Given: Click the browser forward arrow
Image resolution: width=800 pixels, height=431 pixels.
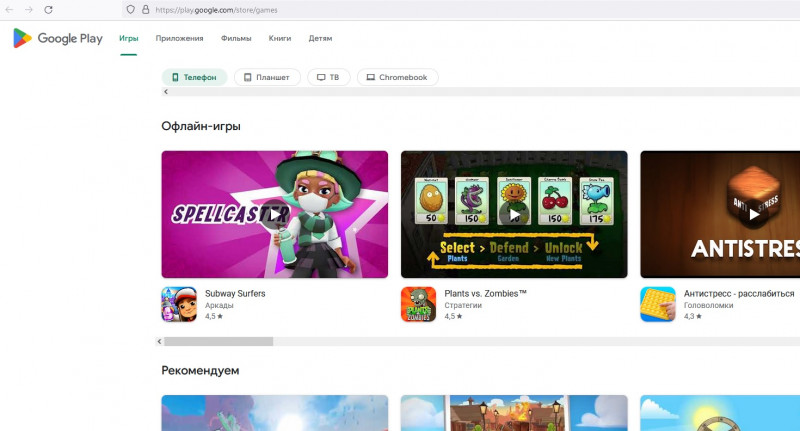Looking at the screenshot, I should (x=29, y=10).
